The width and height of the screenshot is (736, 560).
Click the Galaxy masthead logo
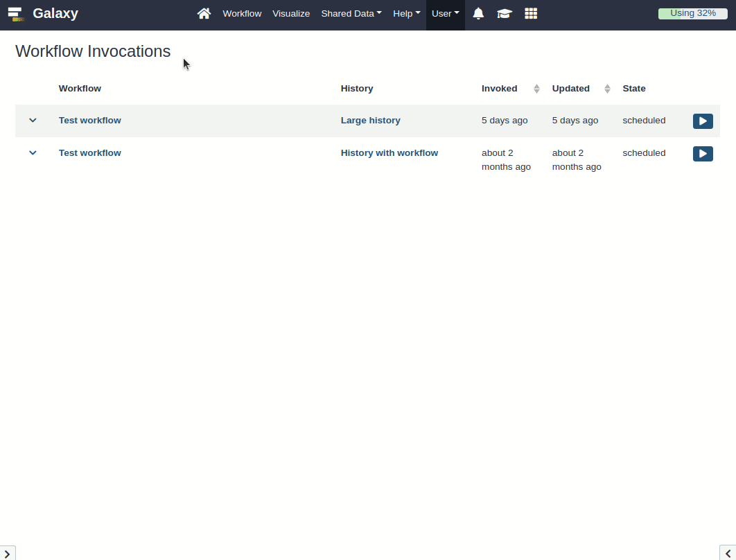55,13
